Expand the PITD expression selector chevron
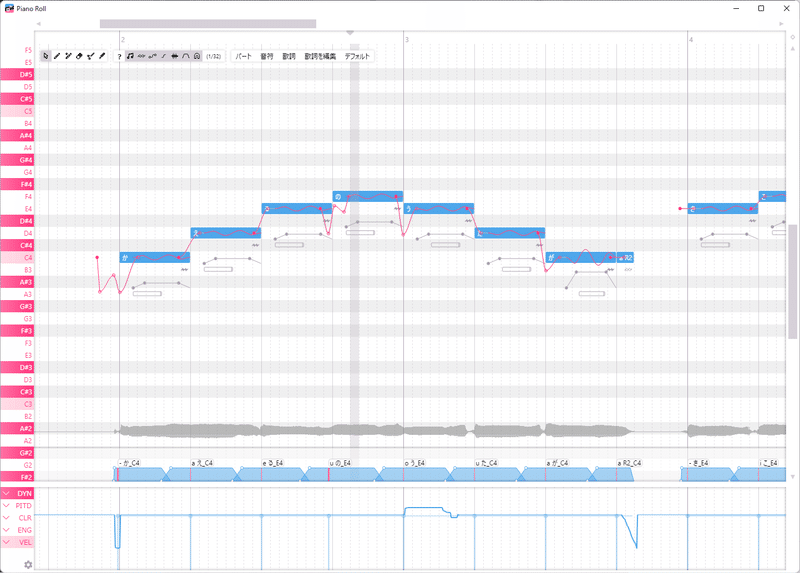The image size is (800, 573). 6,506
